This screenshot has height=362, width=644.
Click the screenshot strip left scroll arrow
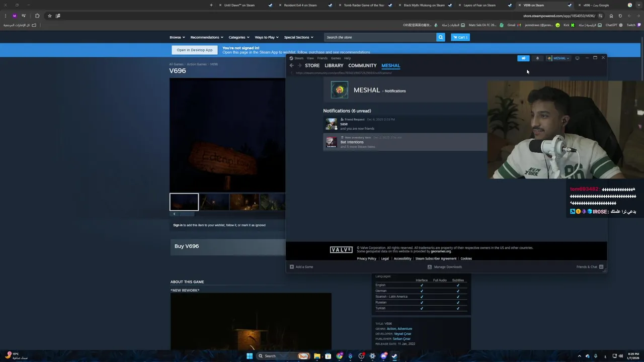coord(174,214)
